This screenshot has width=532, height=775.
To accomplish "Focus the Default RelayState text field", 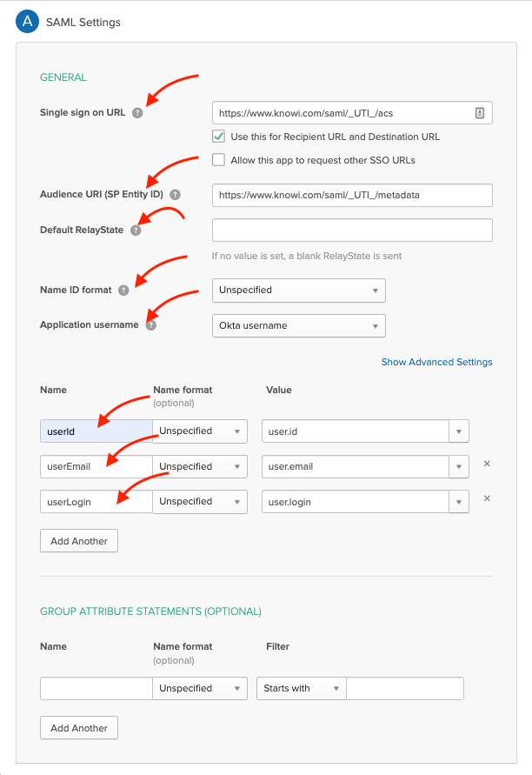I will 352,230.
